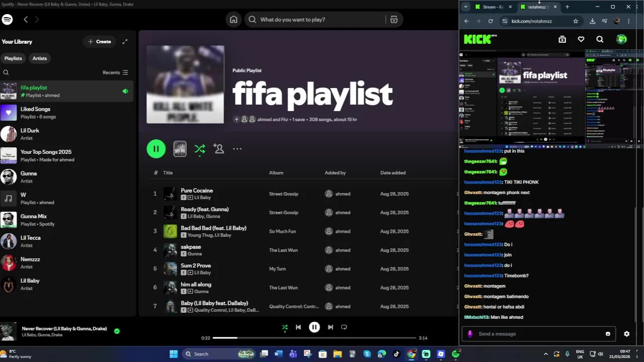
Task: Open the Now Playing album thumbnail
Action: pyautogui.click(x=8, y=331)
